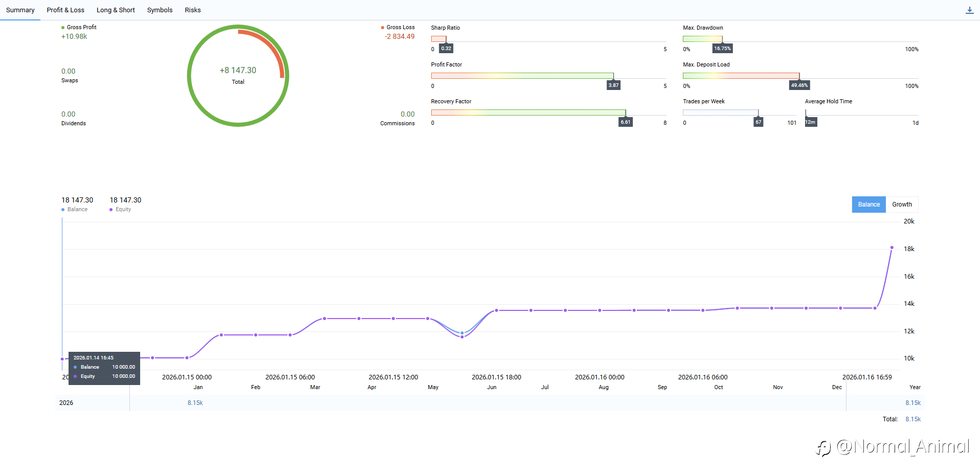Click the Recovery Factor 6.61 marker
The width and height of the screenshot is (980, 474).
coord(626,122)
